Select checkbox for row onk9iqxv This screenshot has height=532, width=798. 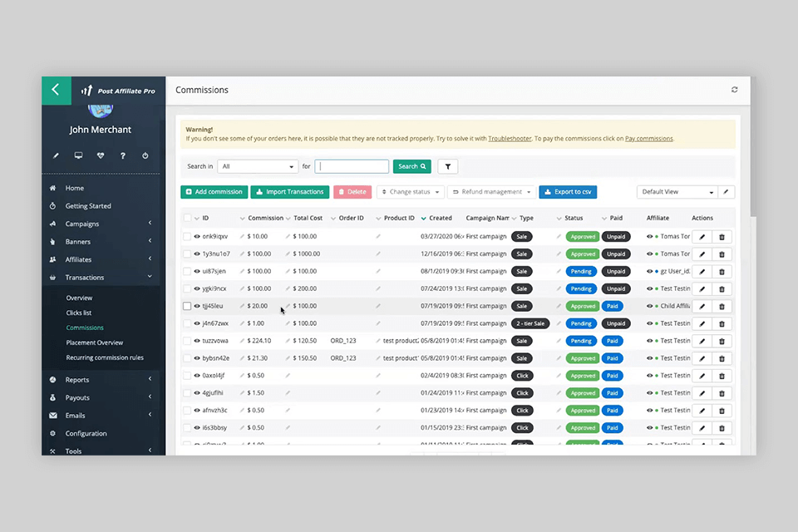pyautogui.click(x=187, y=236)
